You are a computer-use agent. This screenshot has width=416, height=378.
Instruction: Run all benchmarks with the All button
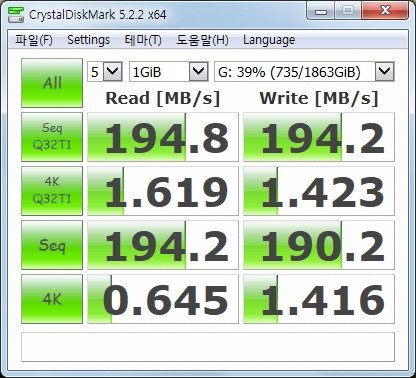tap(52, 83)
